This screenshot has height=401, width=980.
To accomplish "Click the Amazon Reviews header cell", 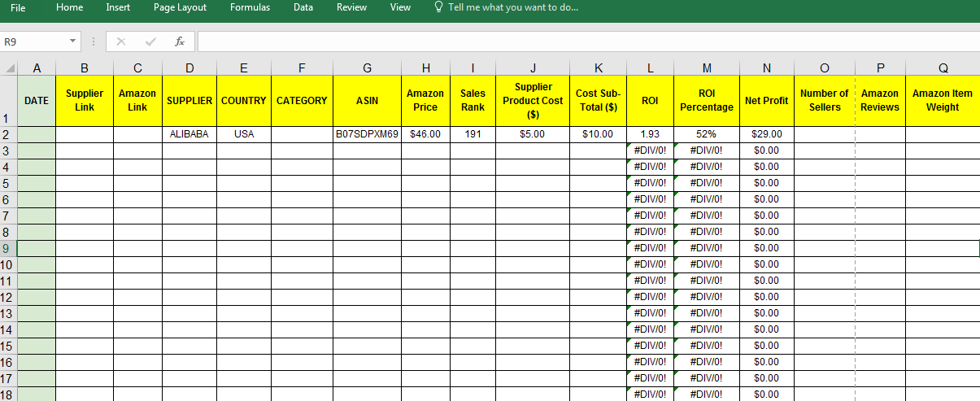I will click(x=880, y=101).
